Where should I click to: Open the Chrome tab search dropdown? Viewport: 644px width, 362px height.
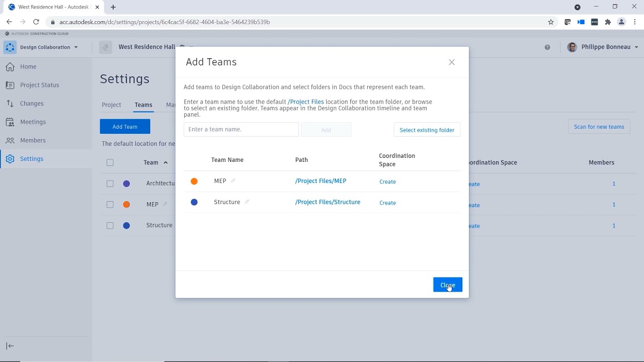[578, 7]
